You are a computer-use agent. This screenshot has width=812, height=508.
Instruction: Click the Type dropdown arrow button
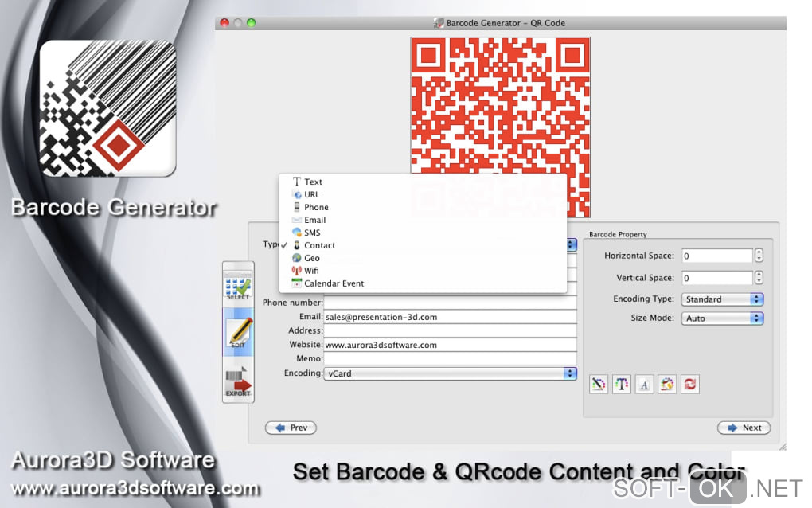tap(572, 244)
